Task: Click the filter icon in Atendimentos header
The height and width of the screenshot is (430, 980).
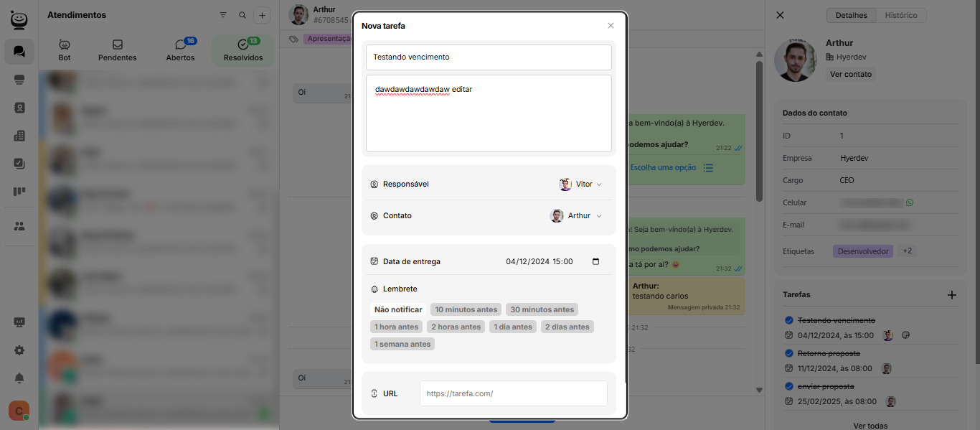Action: coord(223,15)
